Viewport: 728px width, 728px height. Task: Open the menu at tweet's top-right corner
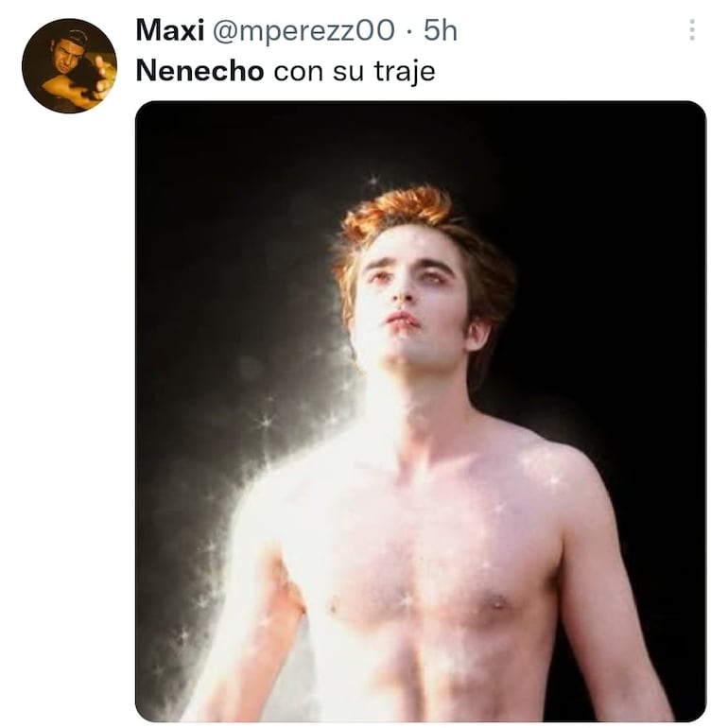click(692, 30)
